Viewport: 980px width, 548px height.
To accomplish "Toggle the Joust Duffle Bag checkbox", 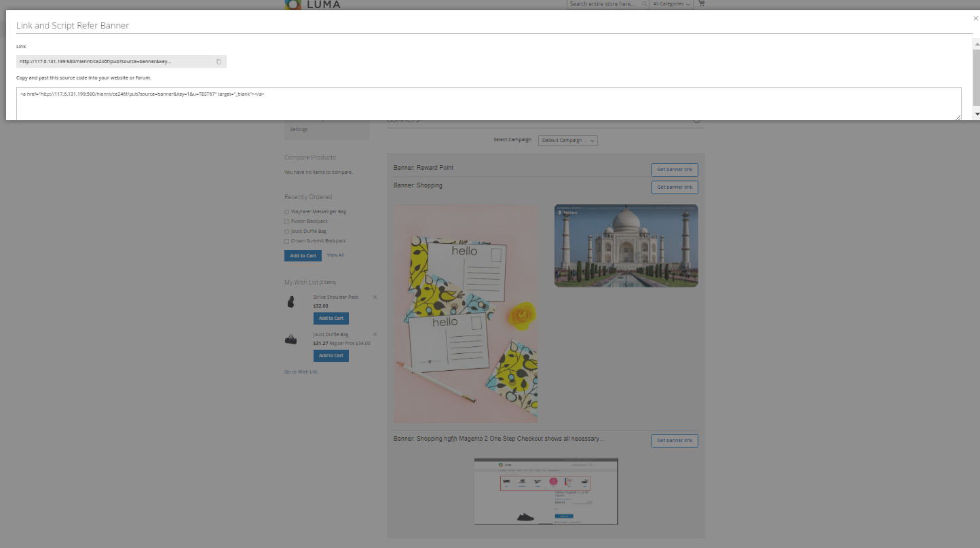I will tap(286, 232).
